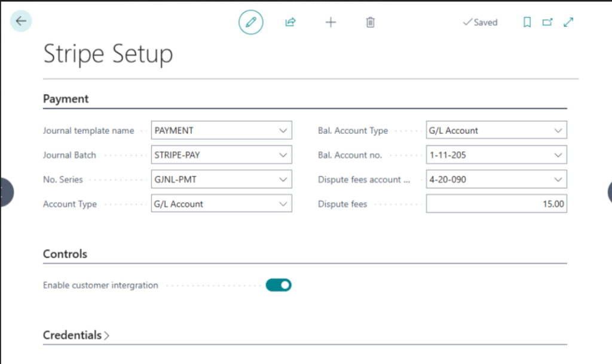Collapse the Controls section heading
Screen dimensions: 612x364
65,254
